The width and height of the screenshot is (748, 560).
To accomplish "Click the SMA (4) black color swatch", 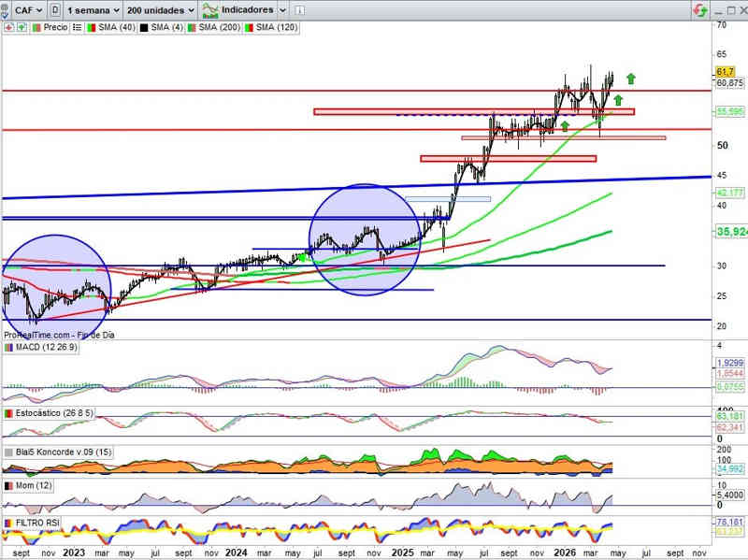I will tap(142, 28).
